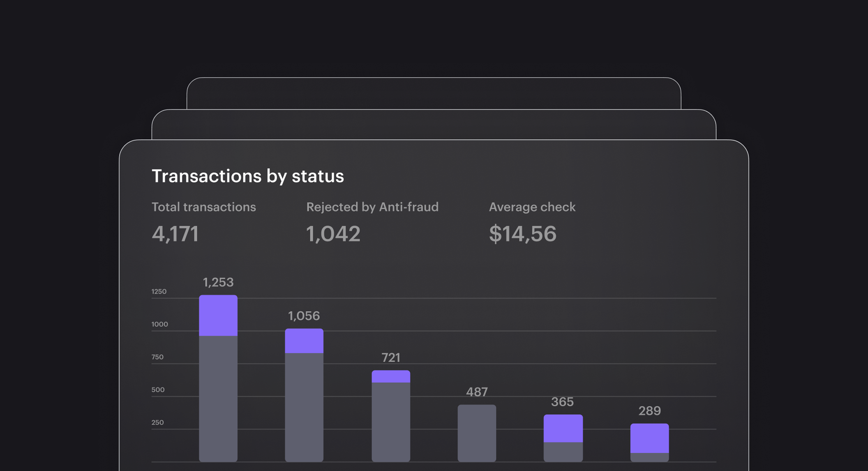Screen dimensions: 868x471
Task: Click the purple segment of the 1,253 bar
Action: point(218,315)
